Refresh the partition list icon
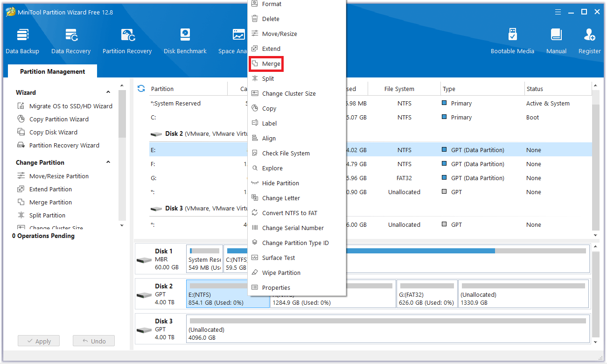The height and width of the screenshot is (364, 607). [x=141, y=89]
